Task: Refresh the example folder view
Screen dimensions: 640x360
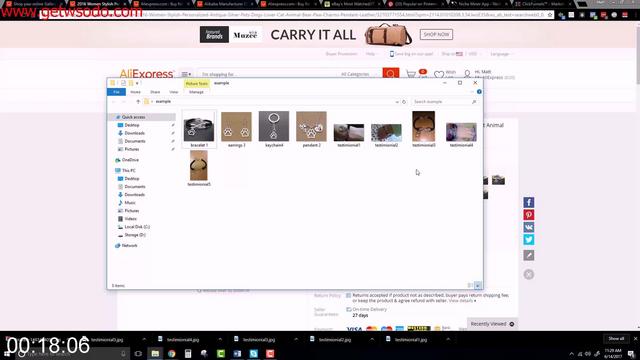Action: (404, 102)
